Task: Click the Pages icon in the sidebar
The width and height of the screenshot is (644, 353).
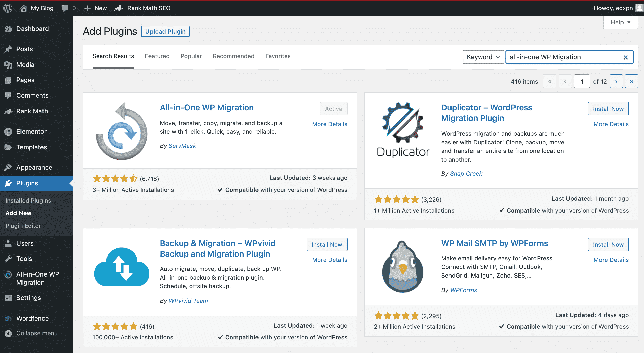Action: point(8,80)
